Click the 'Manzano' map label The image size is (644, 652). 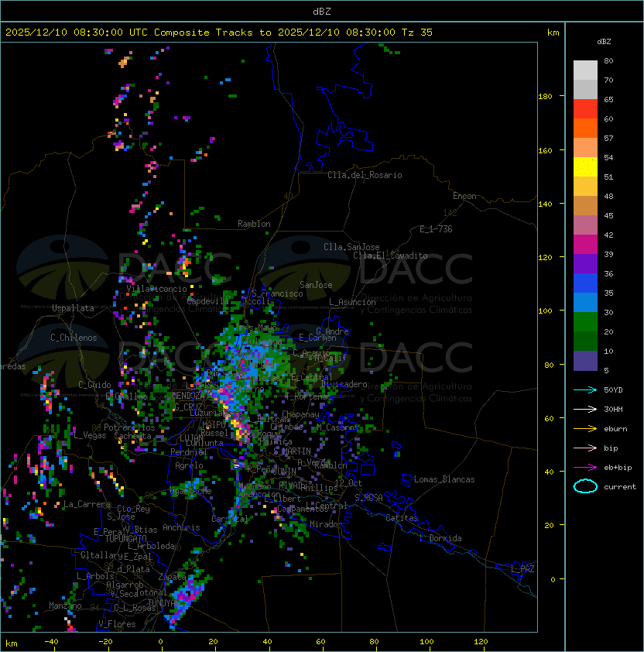(x=65, y=606)
